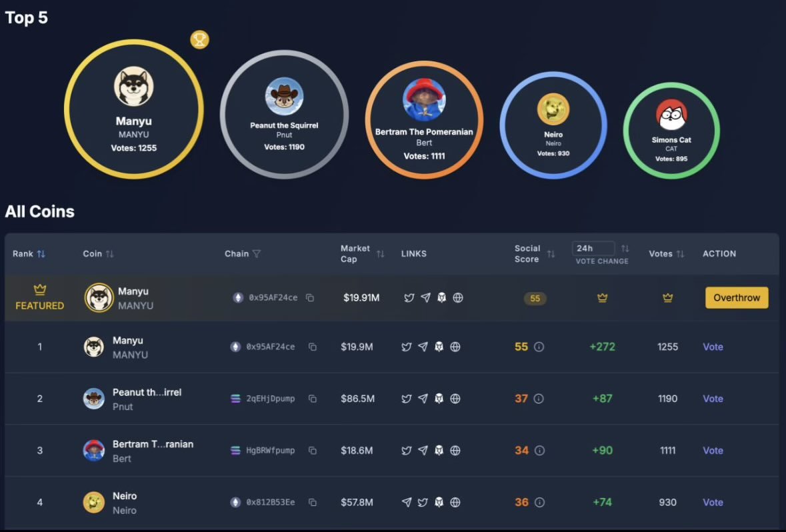Viewport: 786px width, 532px height.
Task: Toggle the Rank column sort order
Action: (x=41, y=253)
